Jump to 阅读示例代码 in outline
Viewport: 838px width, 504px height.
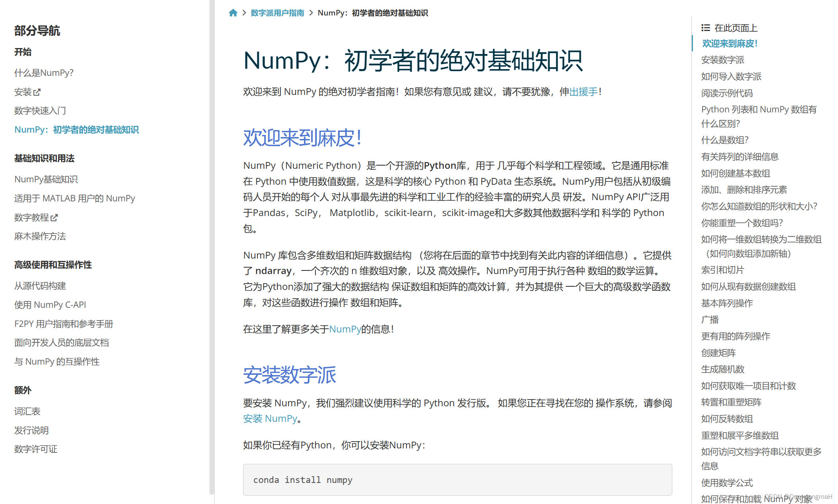(727, 93)
